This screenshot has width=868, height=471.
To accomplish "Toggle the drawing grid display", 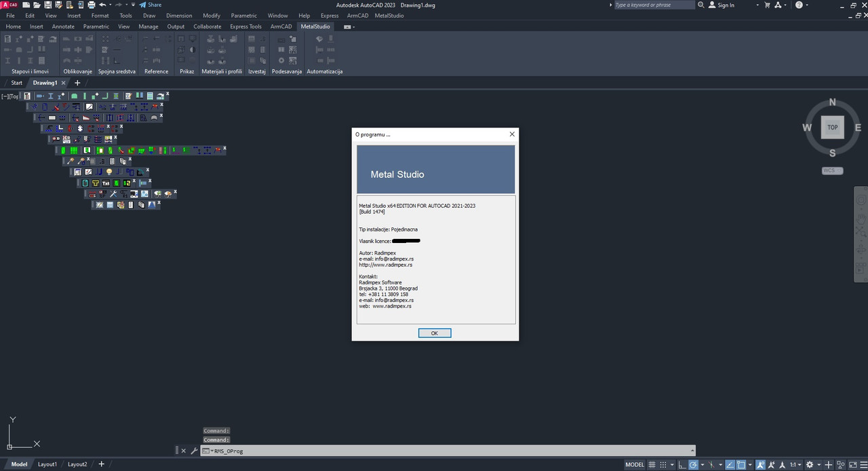I will tap(652, 464).
